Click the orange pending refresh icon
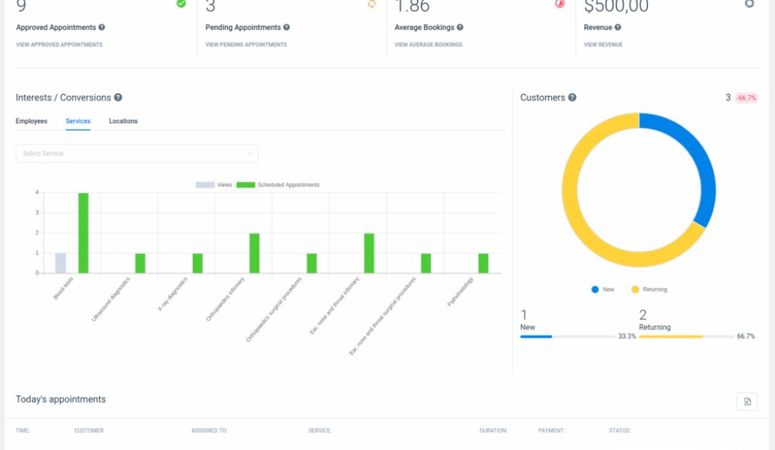 coord(371,3)
